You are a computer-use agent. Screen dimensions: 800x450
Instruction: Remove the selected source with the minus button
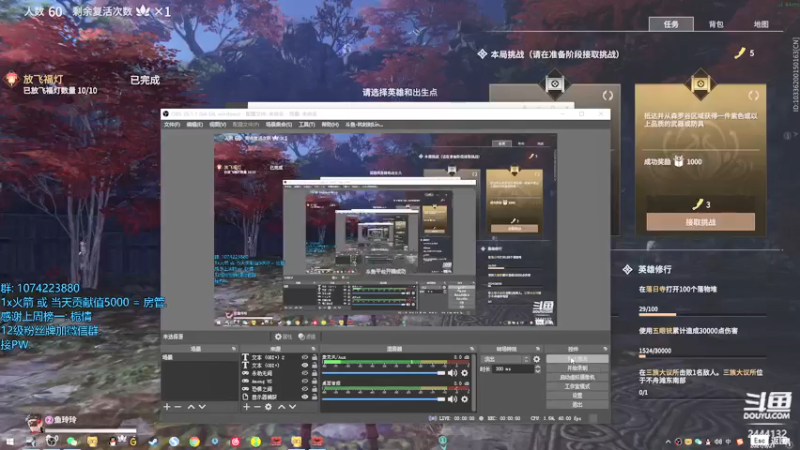257,407
